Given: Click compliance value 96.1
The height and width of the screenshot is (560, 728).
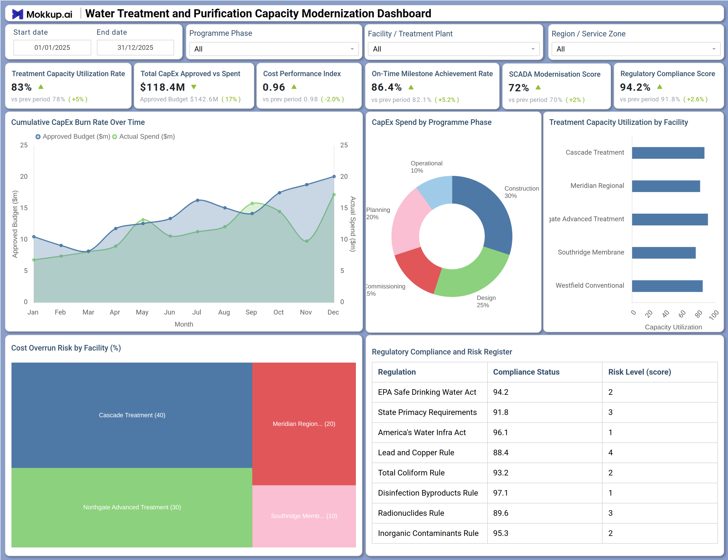Looking at the screenshot, I should point(501,433).
